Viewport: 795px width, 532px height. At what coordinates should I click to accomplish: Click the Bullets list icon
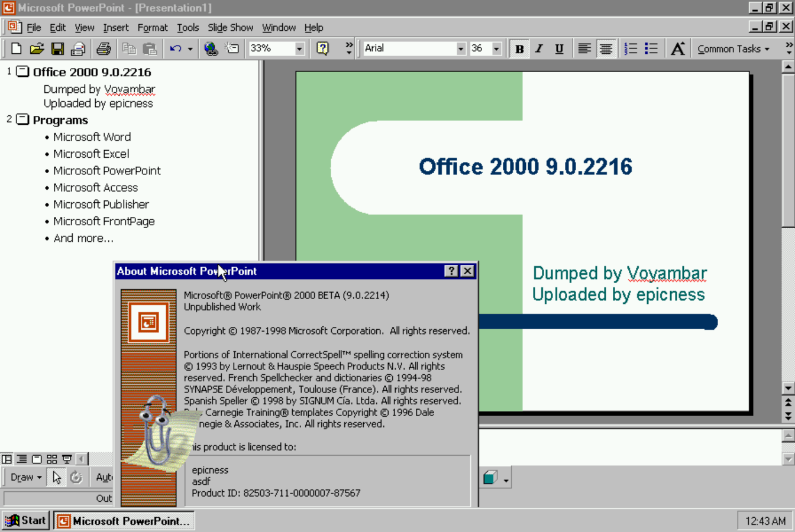tap(651, 48)
